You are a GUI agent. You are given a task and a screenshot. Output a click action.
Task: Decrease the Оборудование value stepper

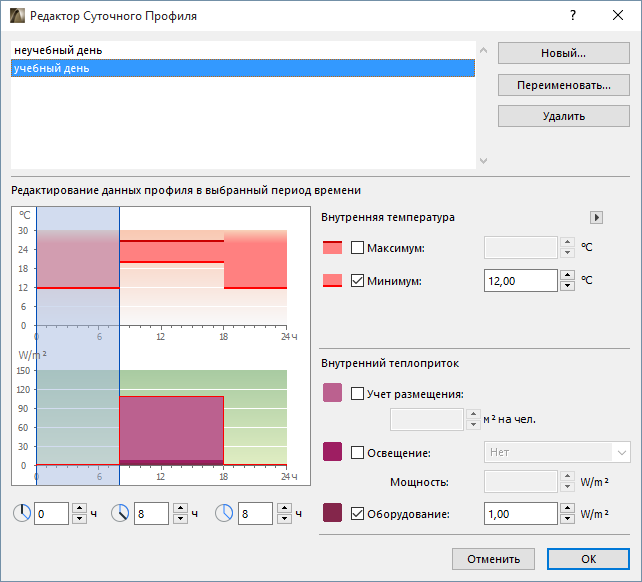pyautogui.click(x=567, y=519)
